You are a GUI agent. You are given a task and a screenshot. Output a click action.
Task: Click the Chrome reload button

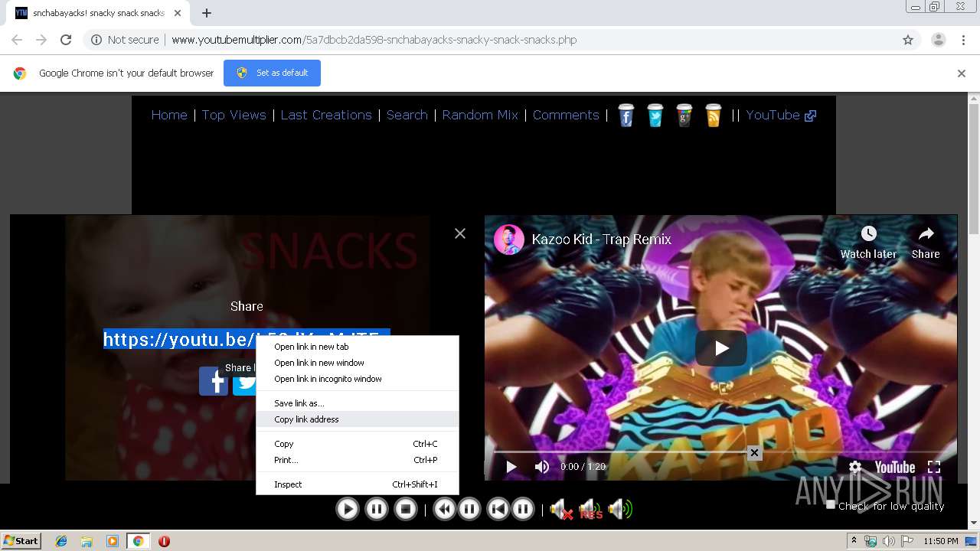pos(66,40)
